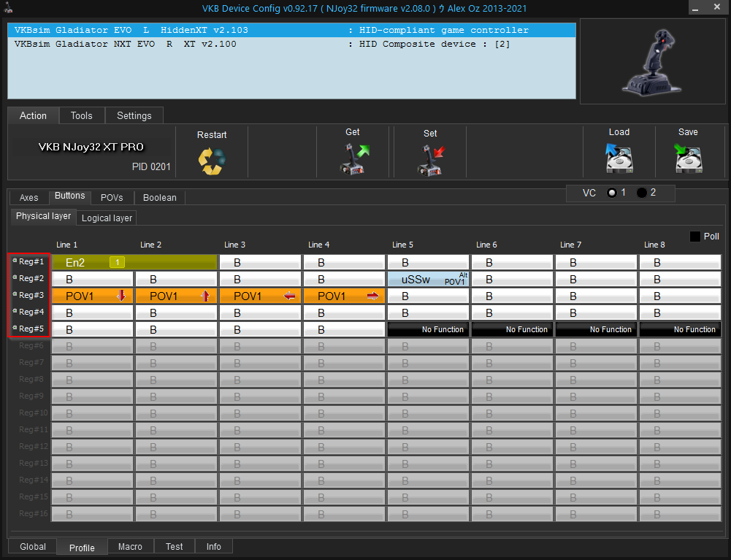This screenshot has width=731, height=560.
Task: Click the Restart recycle icon
Action: 212,160
